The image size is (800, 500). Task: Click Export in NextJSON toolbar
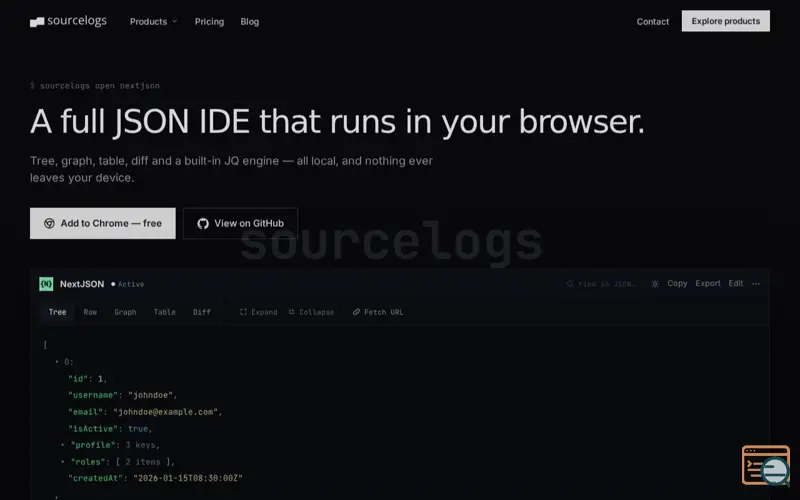click(x=708, y=283)
